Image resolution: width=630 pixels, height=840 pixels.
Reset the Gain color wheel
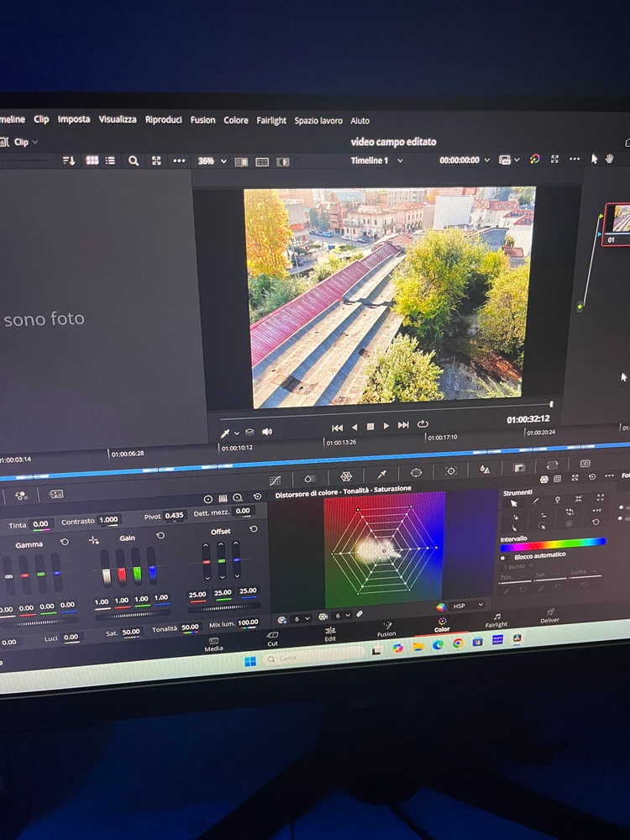pos(160,535)
